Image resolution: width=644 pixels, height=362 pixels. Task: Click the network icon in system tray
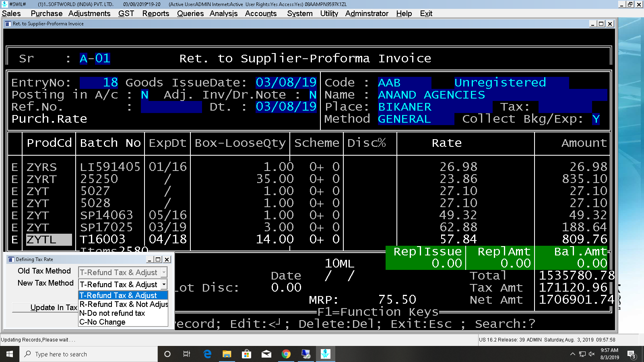coord(582,354)
